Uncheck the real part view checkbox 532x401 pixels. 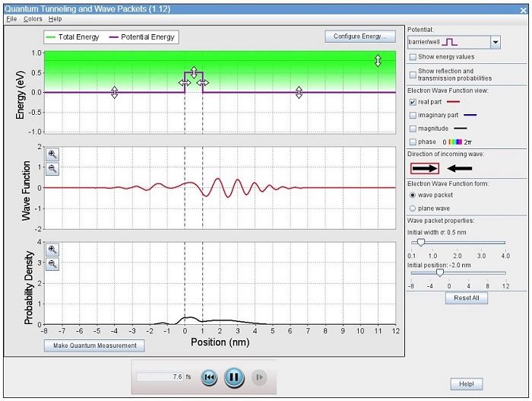point(413,102)
